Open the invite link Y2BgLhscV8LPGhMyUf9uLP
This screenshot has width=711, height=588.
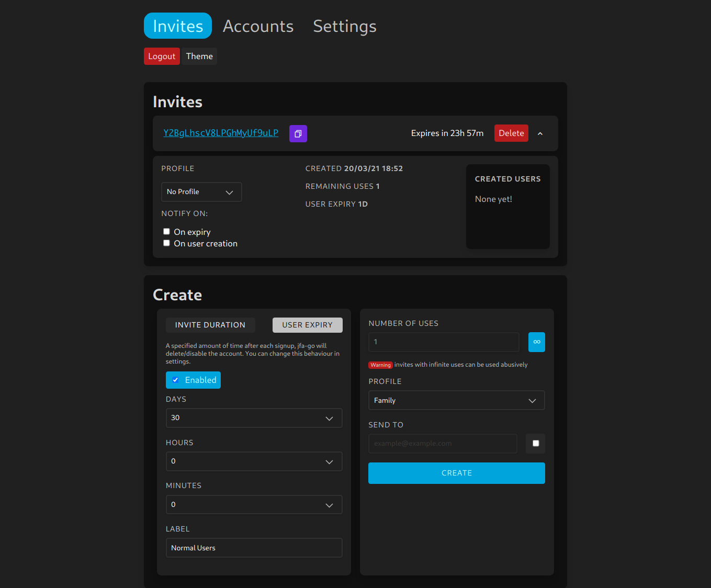click(221, 133)
